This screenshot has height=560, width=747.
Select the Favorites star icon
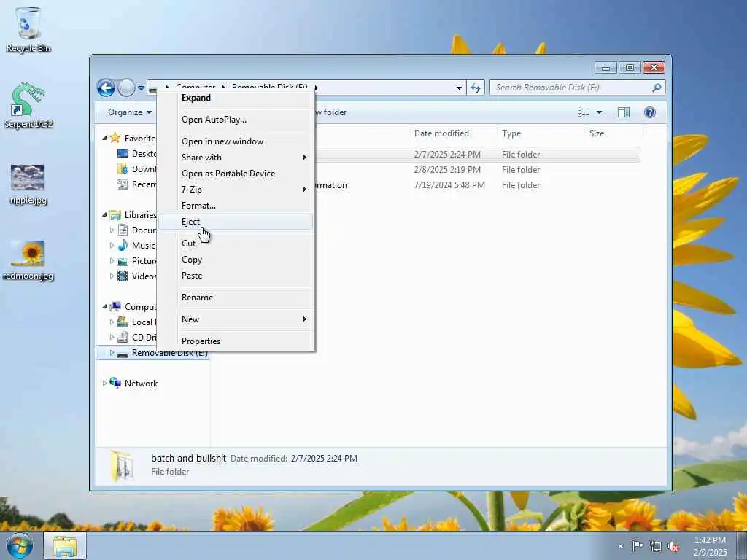point(115,138)
